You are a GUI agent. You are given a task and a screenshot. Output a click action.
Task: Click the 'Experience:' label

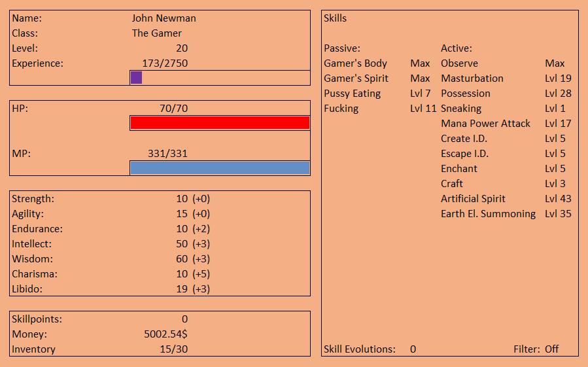pos(37,63)
